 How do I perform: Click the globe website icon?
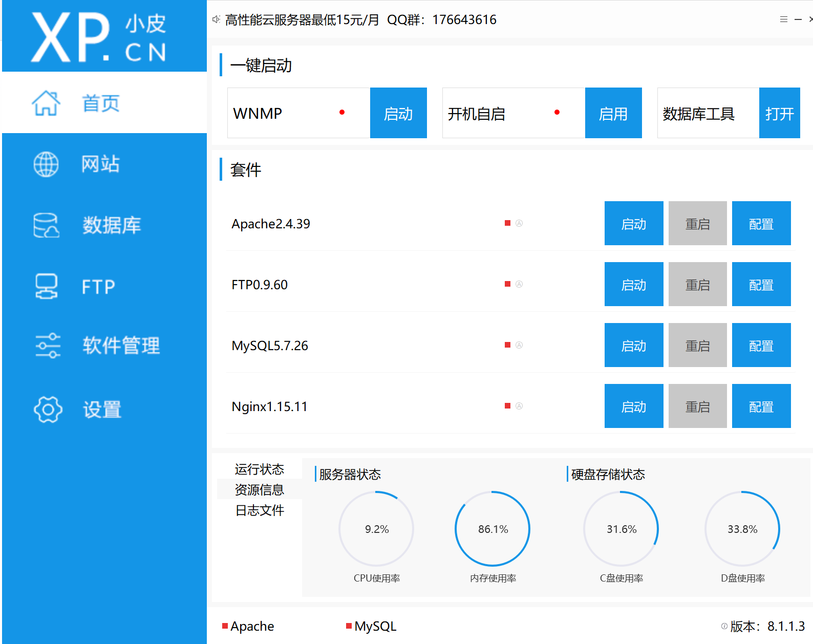46,164
